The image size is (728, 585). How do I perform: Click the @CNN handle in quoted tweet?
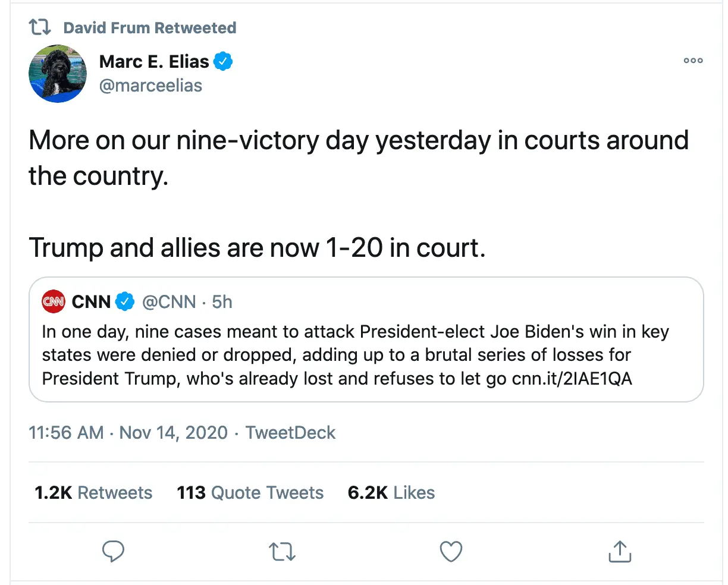pyautogui.click(x=169, y=302)
